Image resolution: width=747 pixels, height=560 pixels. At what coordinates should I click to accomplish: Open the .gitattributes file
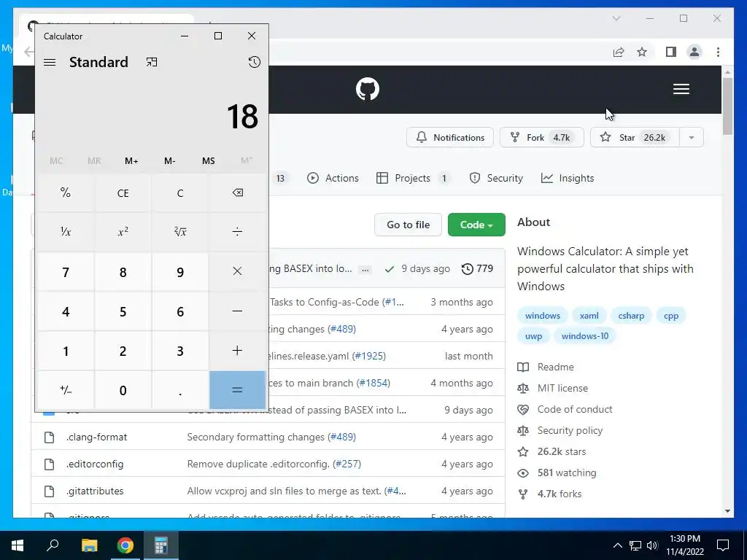click(x=95, y=491)
